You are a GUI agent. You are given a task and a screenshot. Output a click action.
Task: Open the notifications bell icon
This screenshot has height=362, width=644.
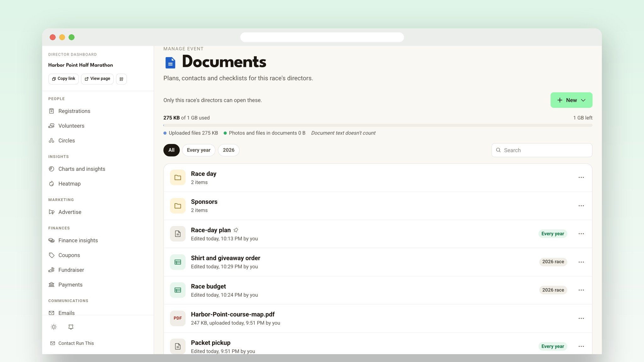click(71, 327)
